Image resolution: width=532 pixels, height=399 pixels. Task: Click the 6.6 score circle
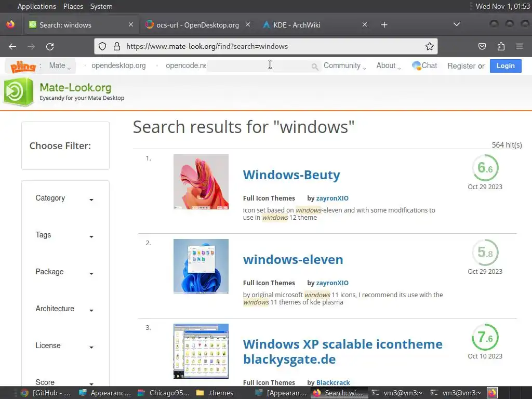(x=485, y=168)
